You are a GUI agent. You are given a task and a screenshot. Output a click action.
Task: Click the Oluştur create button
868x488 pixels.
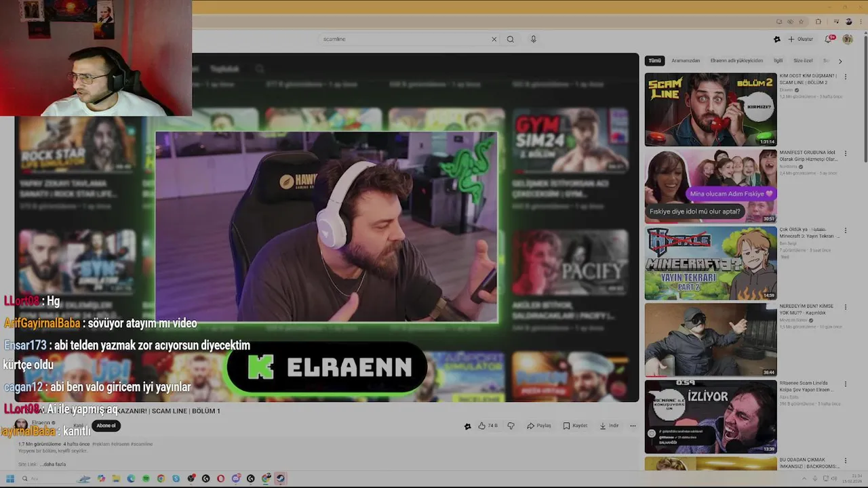click(800, 39)
